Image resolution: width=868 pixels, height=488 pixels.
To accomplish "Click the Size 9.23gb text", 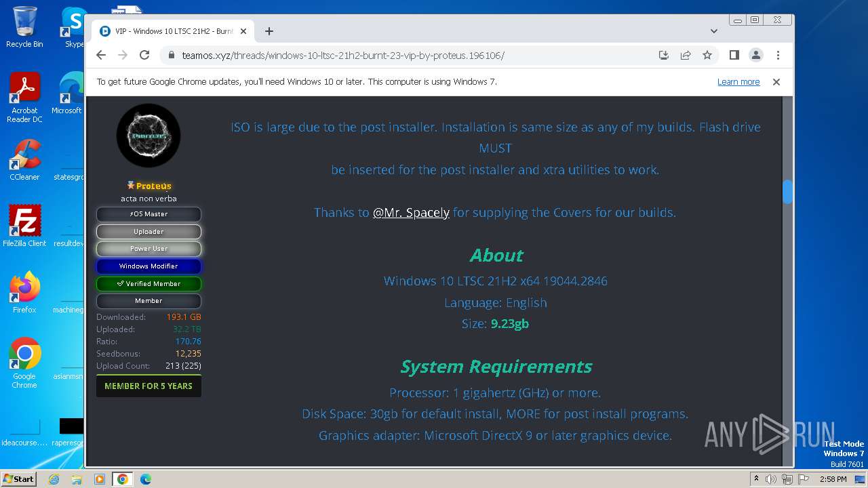I will pyautogui.click(x=495, y=324).
